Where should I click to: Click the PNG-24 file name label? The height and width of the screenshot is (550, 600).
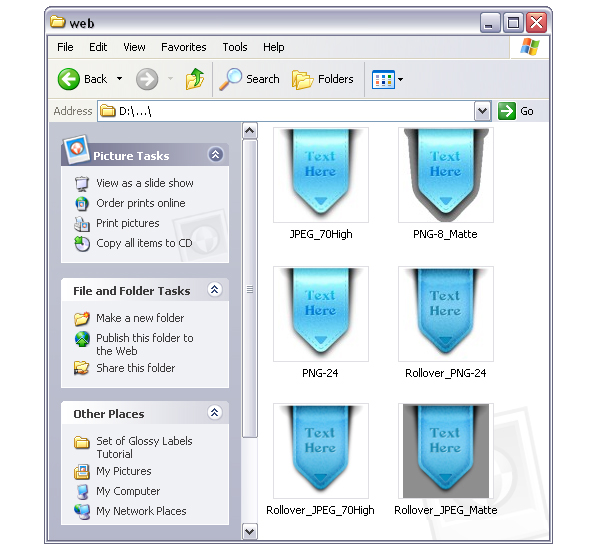point(320,373)
